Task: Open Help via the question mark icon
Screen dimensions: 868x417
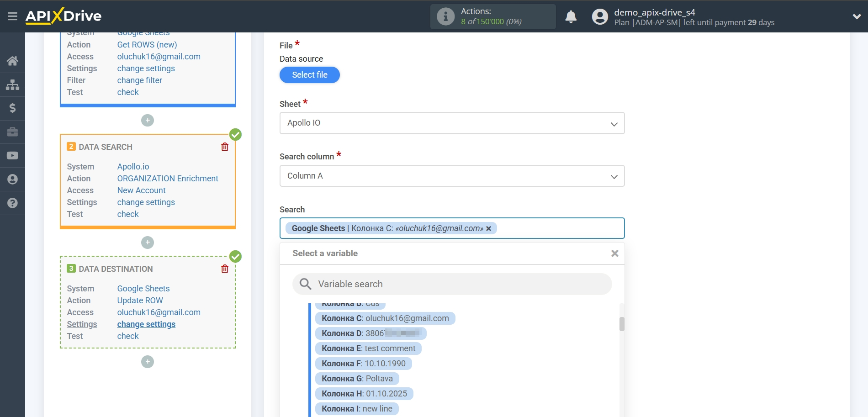Action: pos(12,202)
